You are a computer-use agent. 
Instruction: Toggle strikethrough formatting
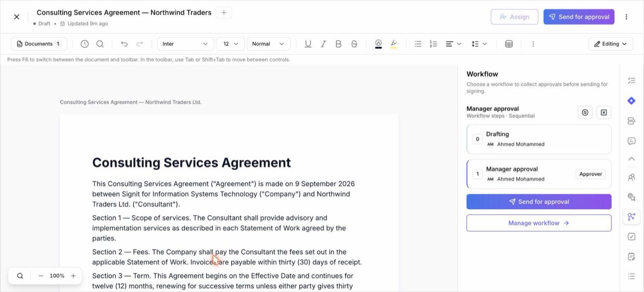354,44
